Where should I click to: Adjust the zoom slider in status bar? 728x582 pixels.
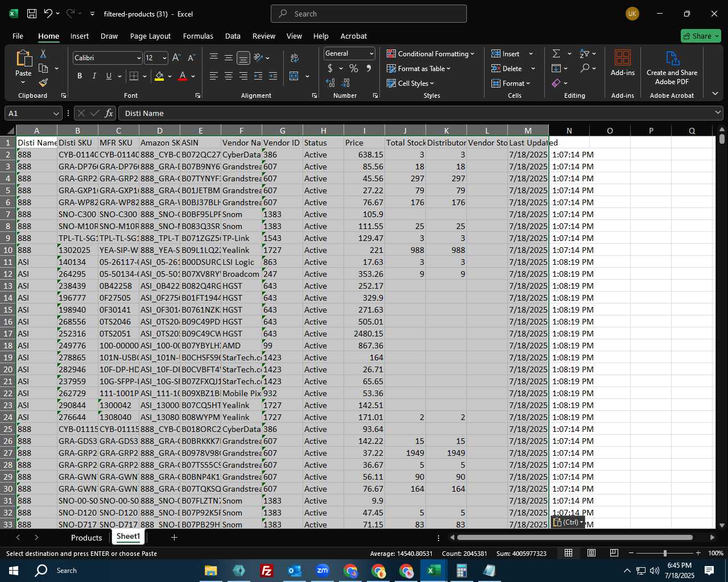coord(664,553)
